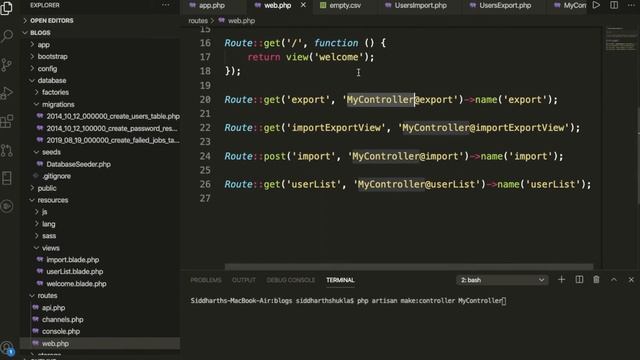Open the Extensions view

click(7, 121)
